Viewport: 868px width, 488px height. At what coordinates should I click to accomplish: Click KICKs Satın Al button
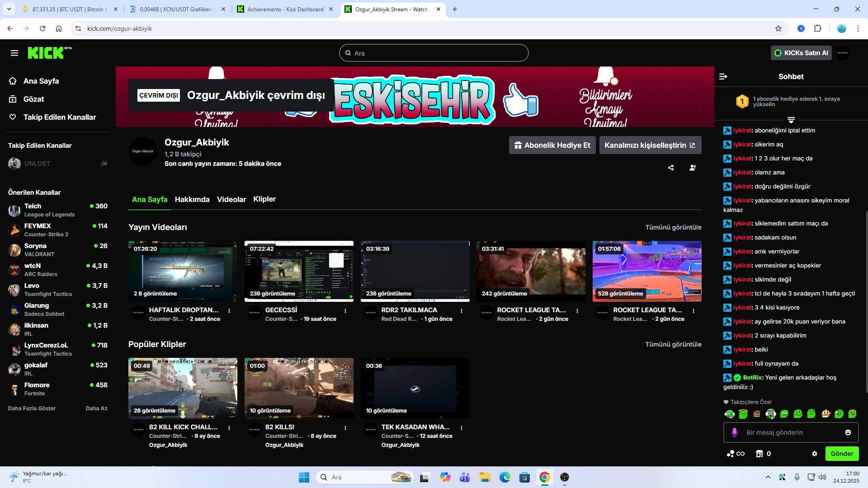coord(801,53)
